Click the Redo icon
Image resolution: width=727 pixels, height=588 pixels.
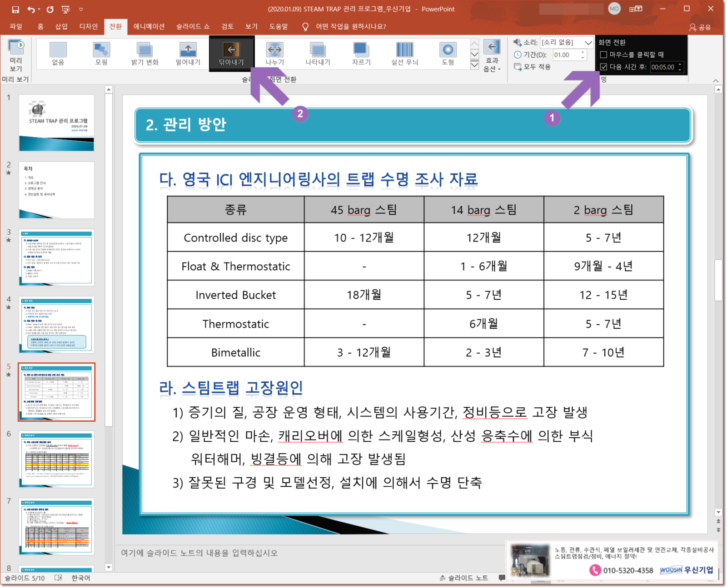click(x=50, y=9)
